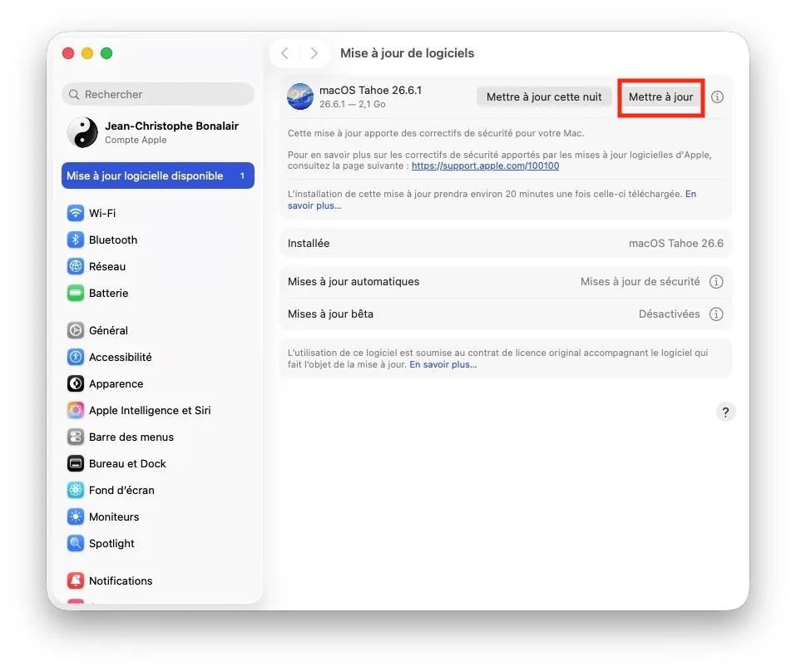Click the notification badge showing 1

click(x=242, y=175)
